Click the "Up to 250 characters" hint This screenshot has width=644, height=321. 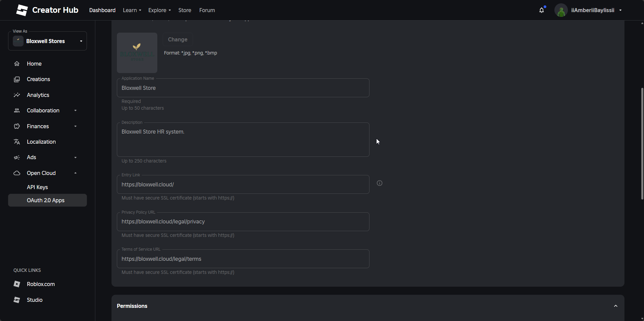tap(144, 161)
